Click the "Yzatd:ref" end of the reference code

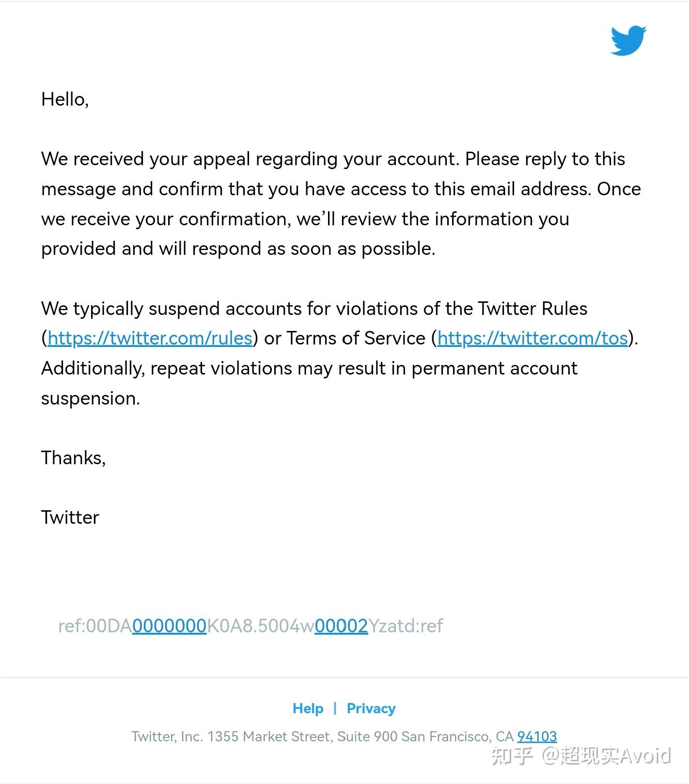pos(406,626)
